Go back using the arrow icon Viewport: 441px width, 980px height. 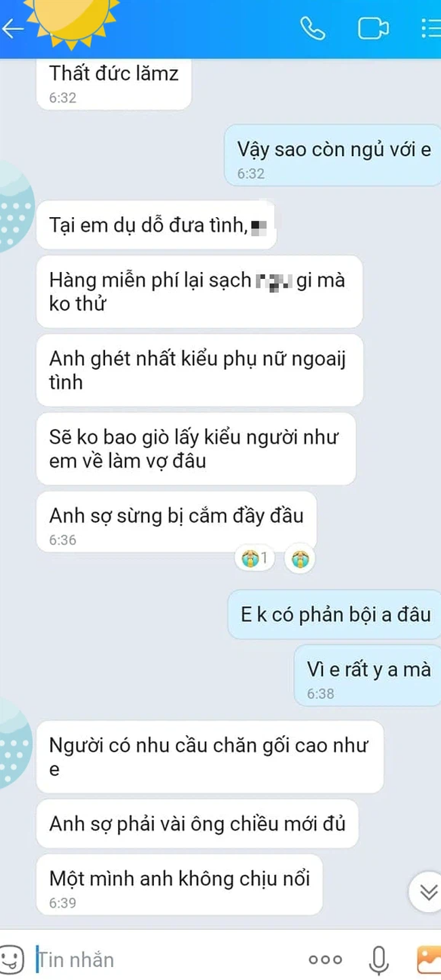(x=13, y=29)
